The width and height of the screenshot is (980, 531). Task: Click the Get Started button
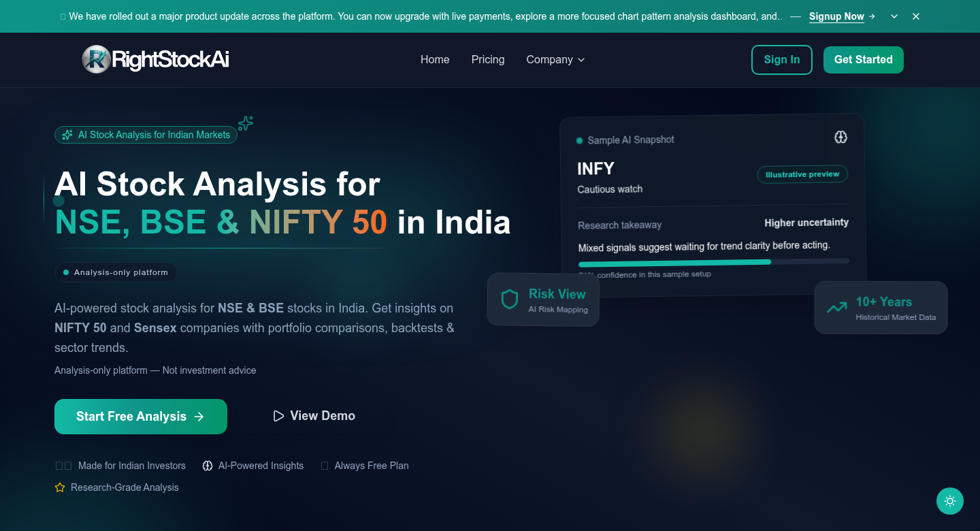click(864, 59)
